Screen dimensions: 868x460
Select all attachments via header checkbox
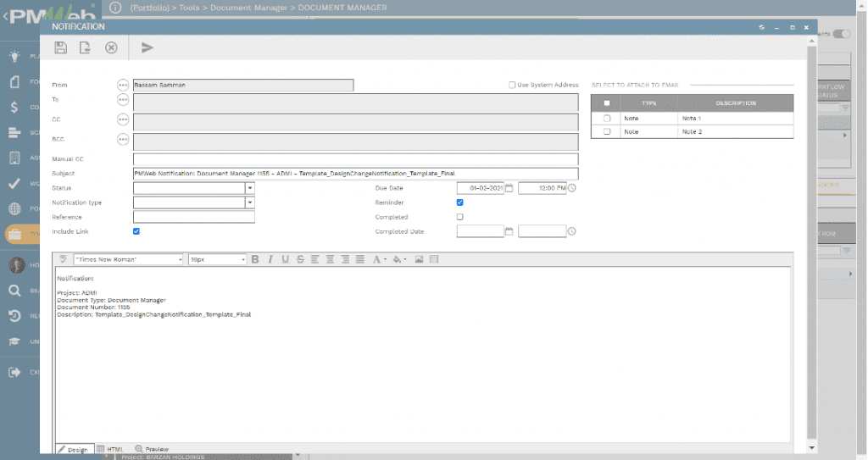click(607, 103)
